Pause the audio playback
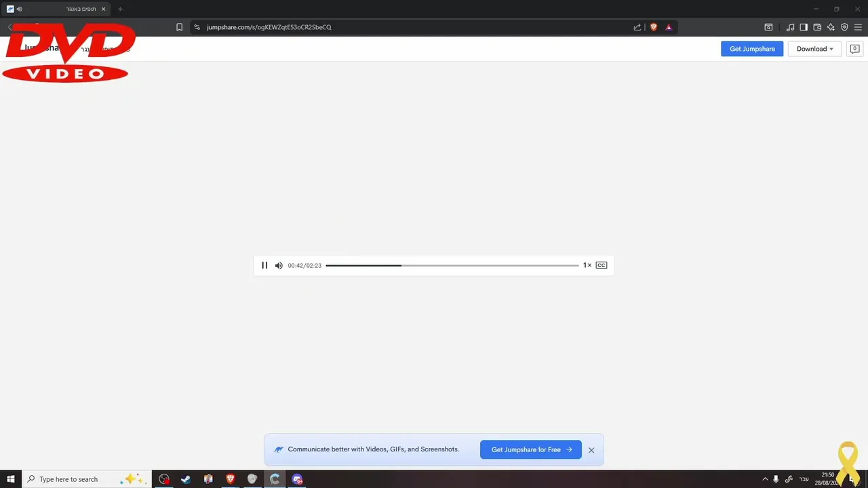 click(264, 266)
